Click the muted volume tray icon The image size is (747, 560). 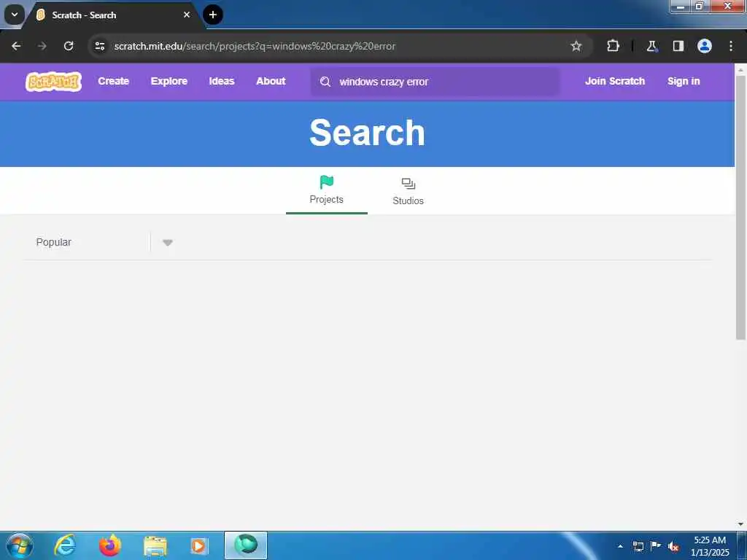pos(673,546)
